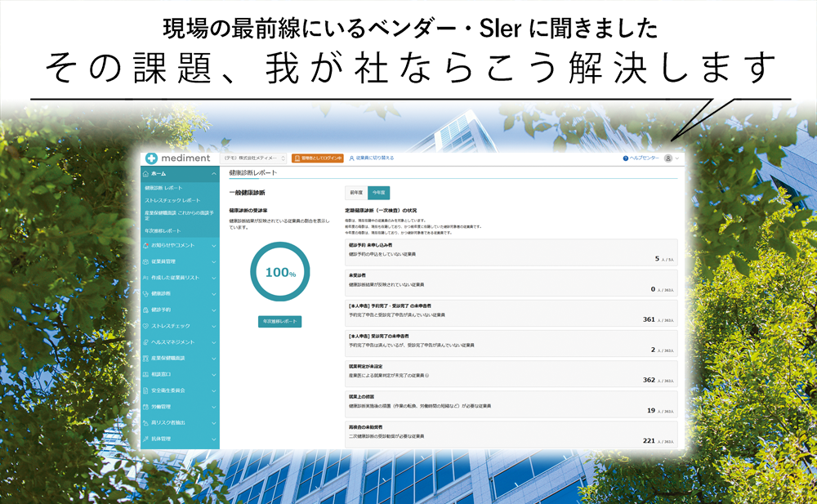The width and height of the screenshot is (817, 504).
Task: Expand the 高リスク者抽出 chevron
Action: pos(213,422)
